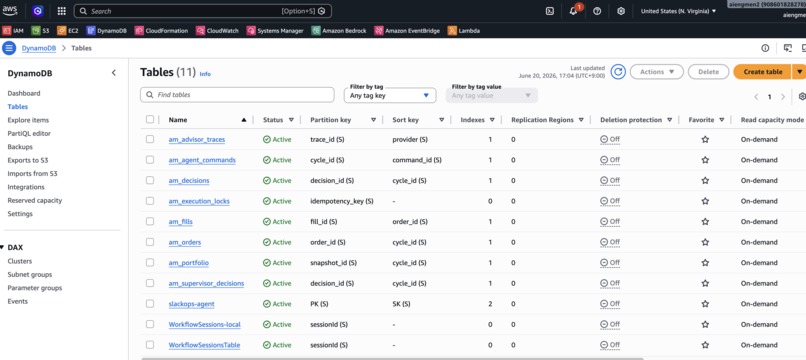The height and width of the screenshot is (360, 806).
Task: Focus the top AWS Search box
Action: tap(203, 11)
